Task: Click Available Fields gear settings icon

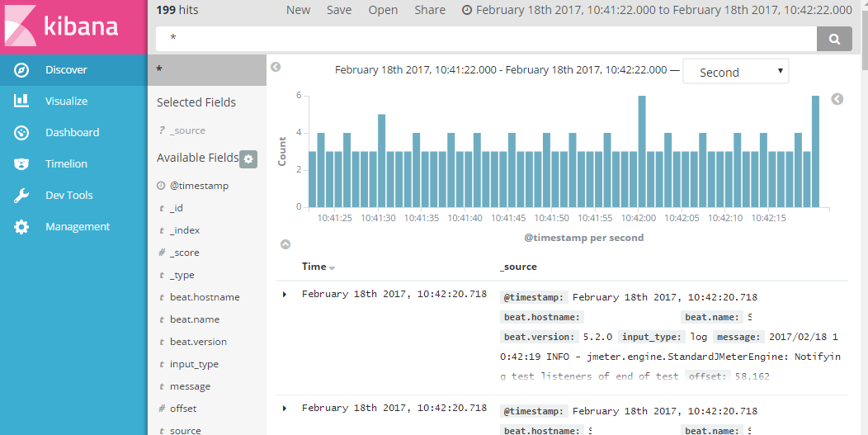Action: coord(248,159)
